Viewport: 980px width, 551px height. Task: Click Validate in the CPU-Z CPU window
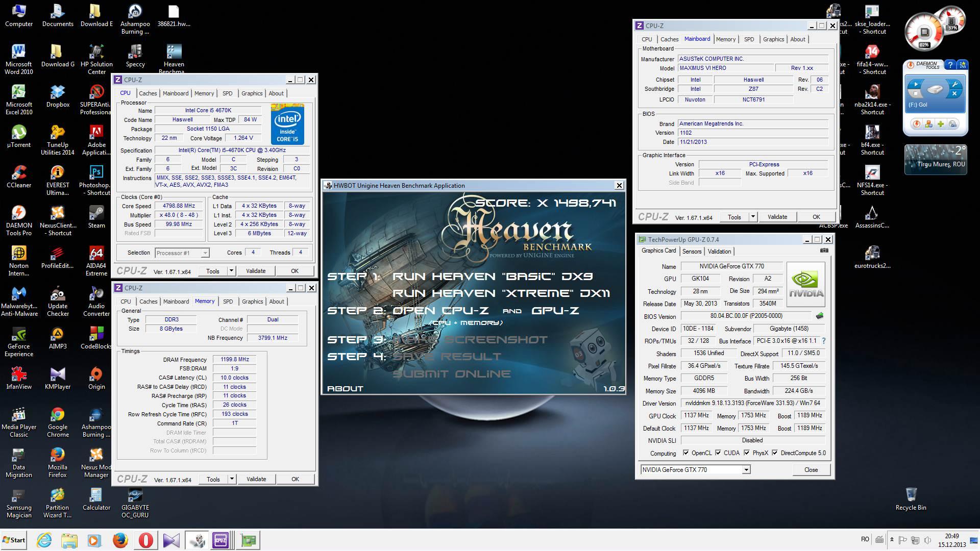256,271
